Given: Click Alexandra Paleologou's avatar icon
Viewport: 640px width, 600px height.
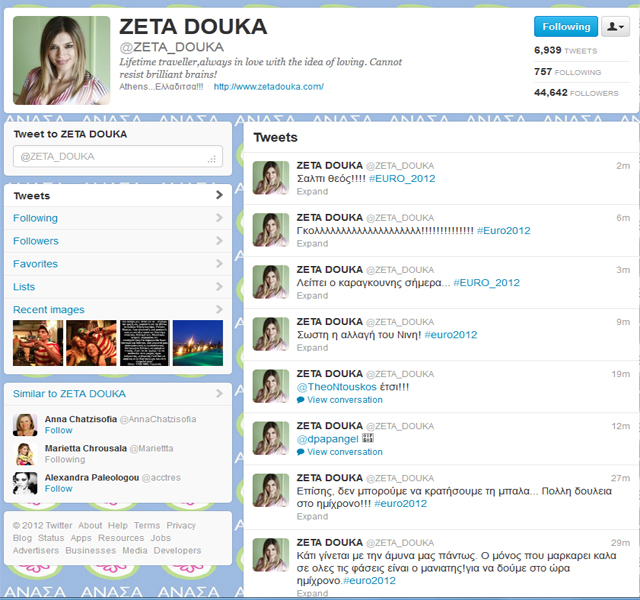Looking at the screenshot, I should tap(25, 484).
